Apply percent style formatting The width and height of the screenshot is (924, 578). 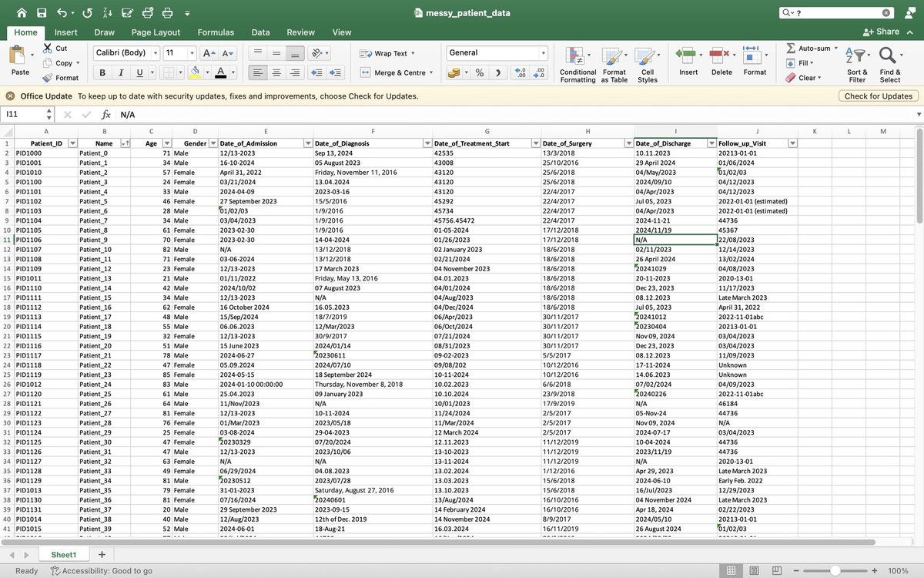(479, 72)
